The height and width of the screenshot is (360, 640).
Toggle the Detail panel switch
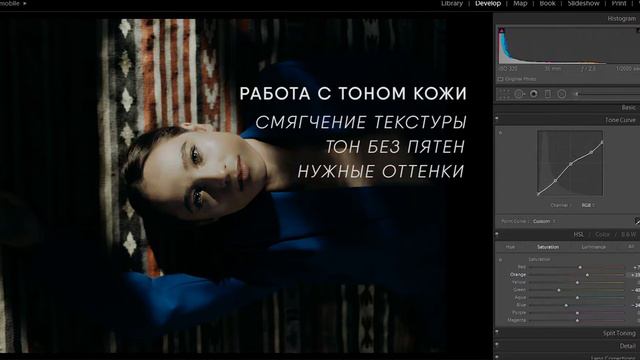tap(497, 344)
